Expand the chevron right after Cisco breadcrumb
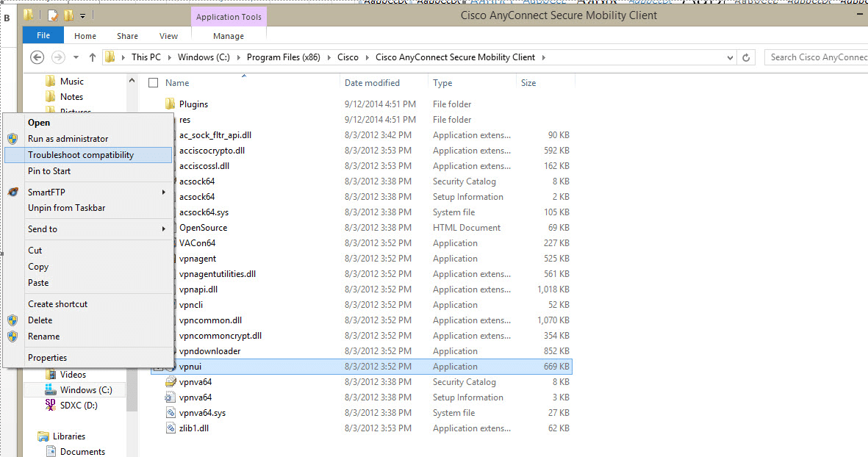The image size is (868, 457). pos(367,57)
